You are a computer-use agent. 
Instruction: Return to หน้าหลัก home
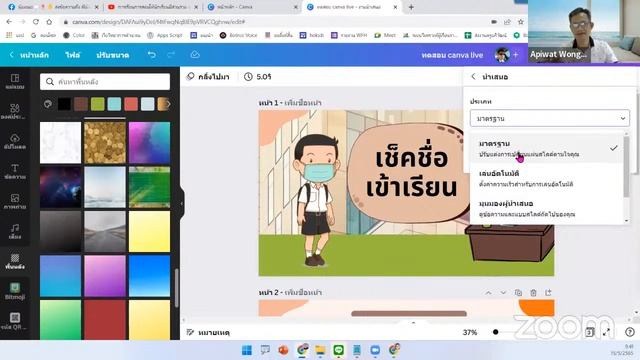29,55
